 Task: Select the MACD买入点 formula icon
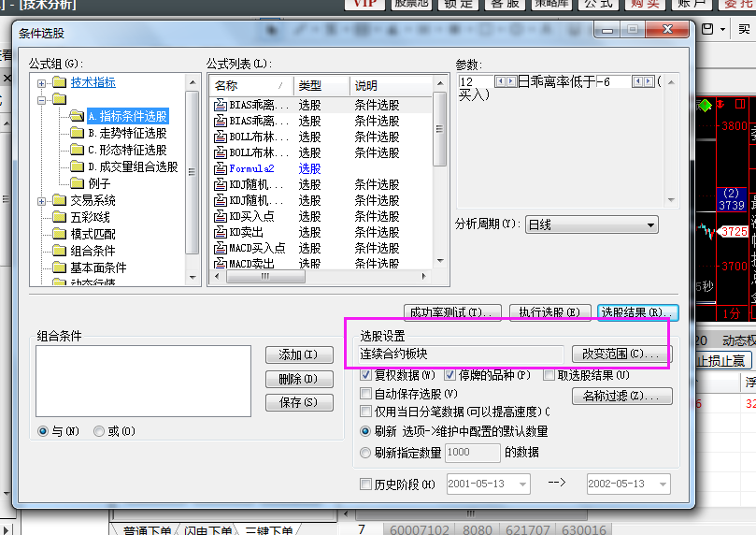pyautogui.click(x=221, y=249)
